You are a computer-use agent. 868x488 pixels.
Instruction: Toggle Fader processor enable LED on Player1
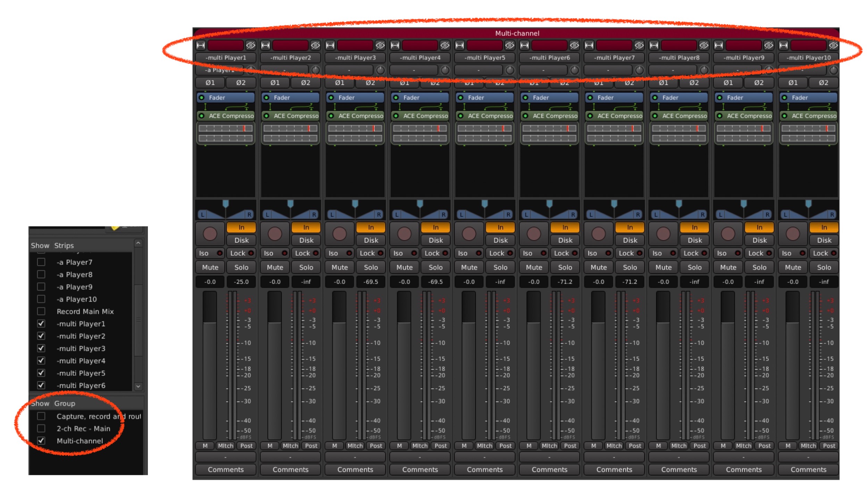tap(202, 98)
